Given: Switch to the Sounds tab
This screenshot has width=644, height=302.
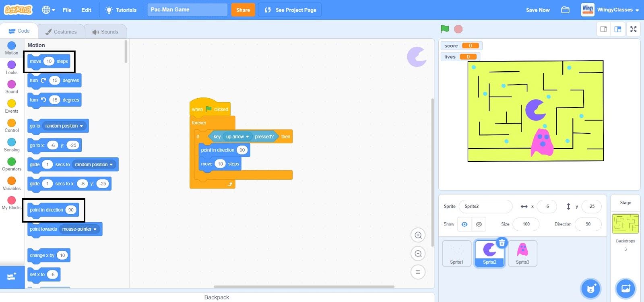Looking at the screenshot, I should pos(105,32).
